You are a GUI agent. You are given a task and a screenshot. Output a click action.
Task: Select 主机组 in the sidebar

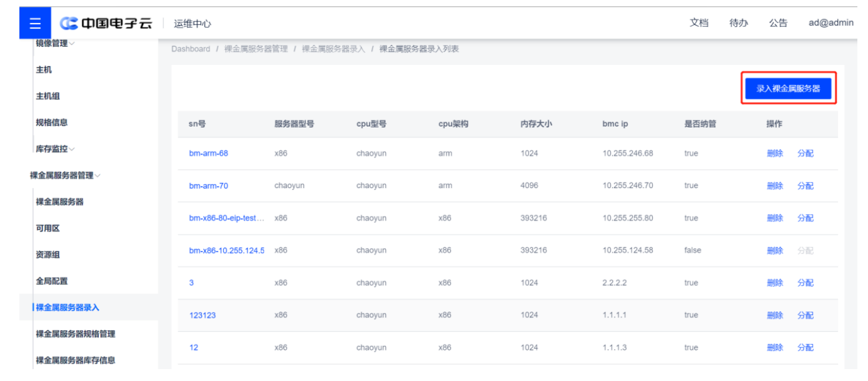point(48,96)
